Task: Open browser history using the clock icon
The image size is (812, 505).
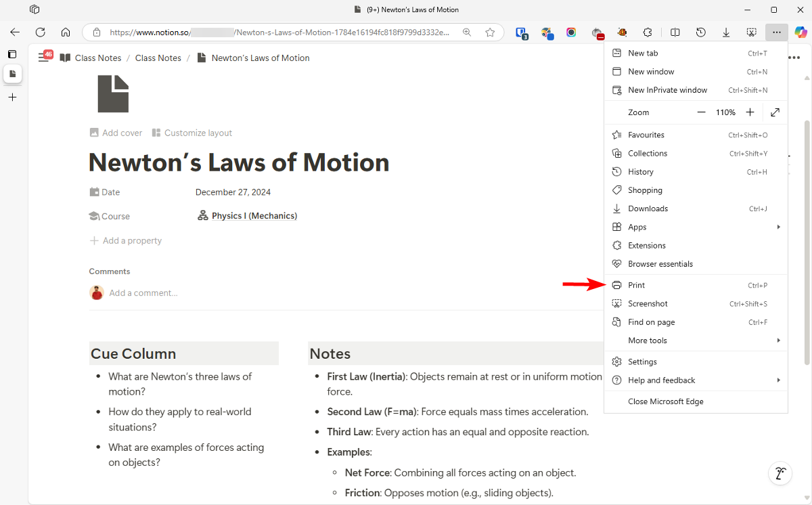Action: (701, 32)
